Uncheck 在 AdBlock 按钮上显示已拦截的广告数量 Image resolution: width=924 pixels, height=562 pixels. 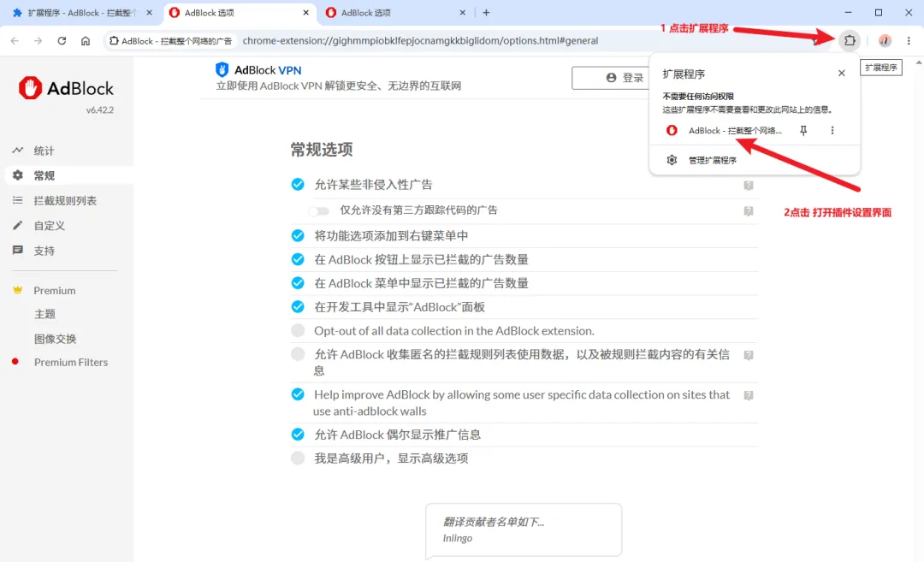pos(298,259)
